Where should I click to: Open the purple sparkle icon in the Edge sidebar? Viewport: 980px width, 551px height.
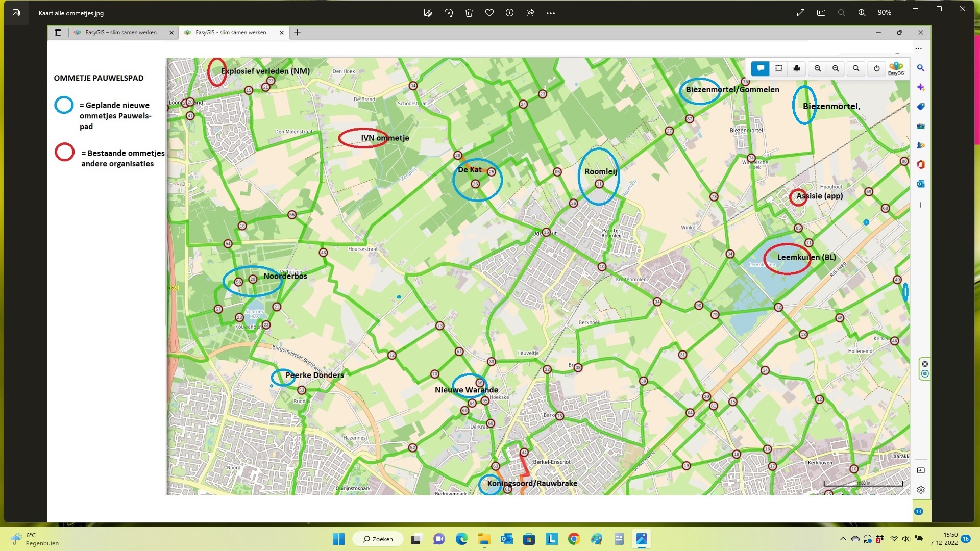click(x=921, y=87)
